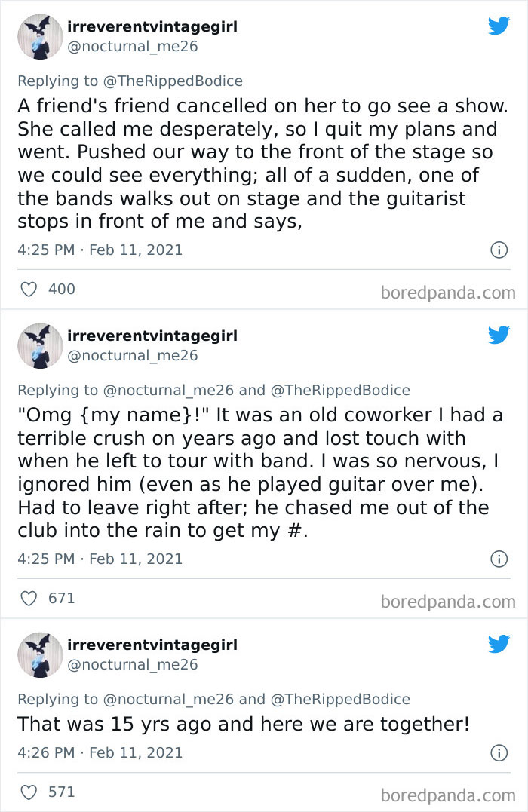
Task: Click the Twitter bird icon on the second tweet
Action: pyautogui.click(x=499, y=335)
